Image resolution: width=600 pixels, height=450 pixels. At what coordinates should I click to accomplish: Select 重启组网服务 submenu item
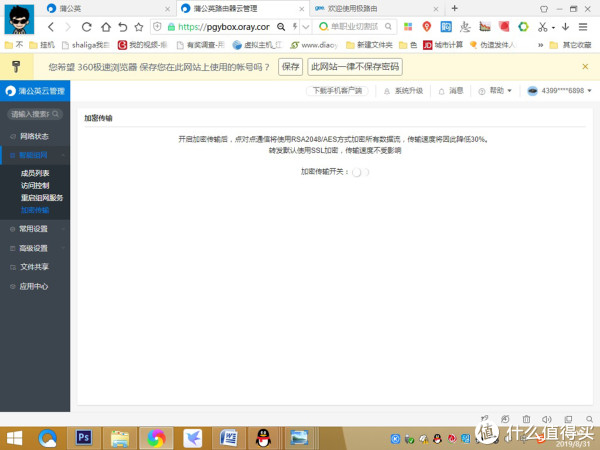pyautogui.click(x=42, y=198)
